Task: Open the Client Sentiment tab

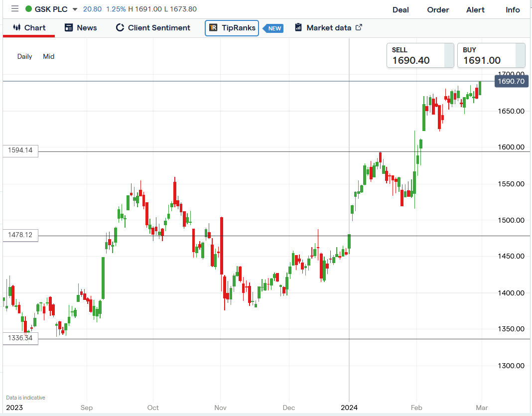Action: click(153, 28)
